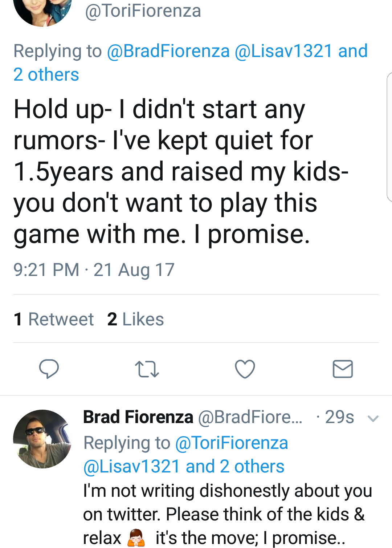Open Brad Fiorenza's profile picture
Viewport: 392px width, 548px height.
tap(42, 439)
